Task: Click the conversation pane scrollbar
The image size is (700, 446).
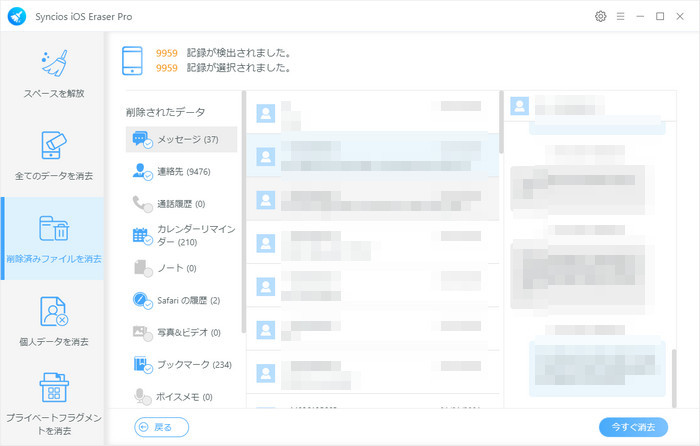Action: pyautogui.click(x=674, y=378)
